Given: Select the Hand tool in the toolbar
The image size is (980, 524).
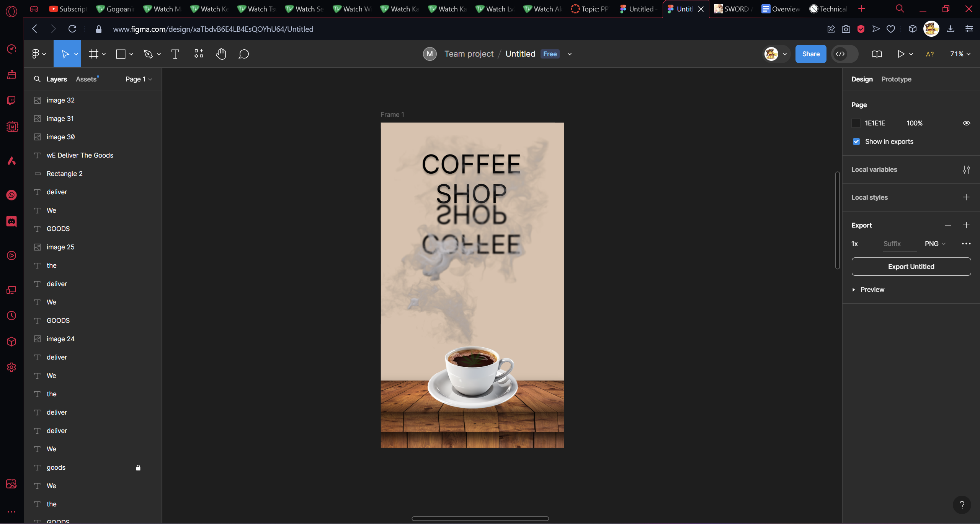Looking at the screenshot, I should tap(221, 54).
